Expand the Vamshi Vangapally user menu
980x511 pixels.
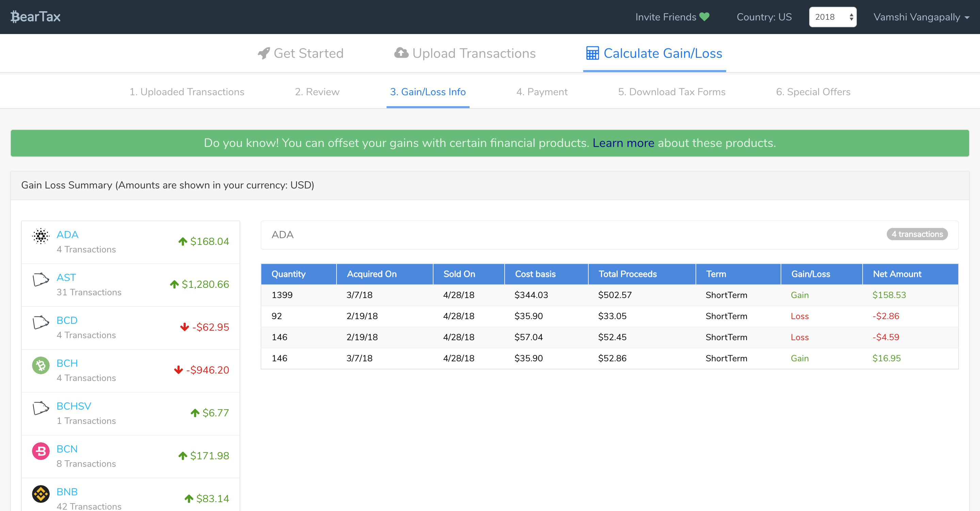(921, 17)
